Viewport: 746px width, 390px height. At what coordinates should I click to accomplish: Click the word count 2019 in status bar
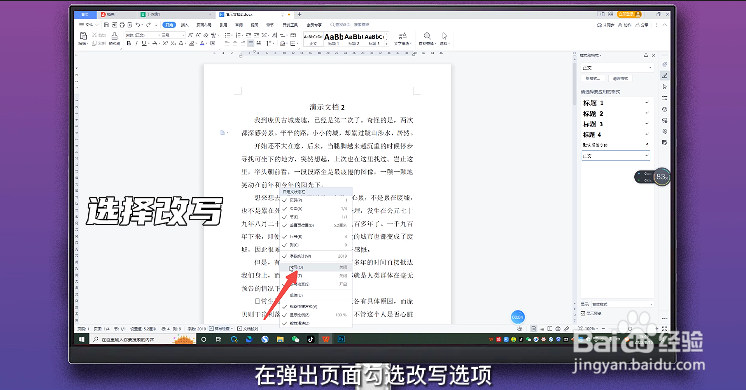[196, 329]
